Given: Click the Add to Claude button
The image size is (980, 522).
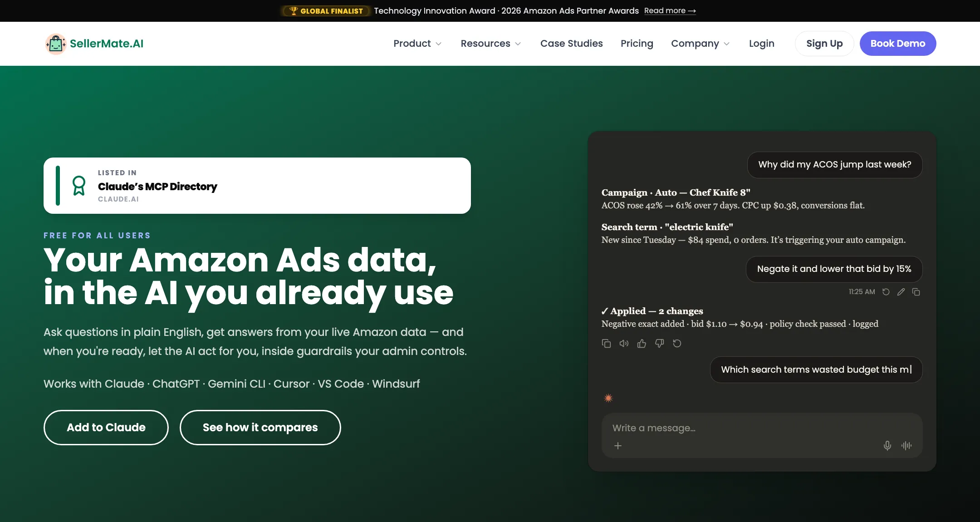Looking at the screenshot, I should tap(106, 428).
